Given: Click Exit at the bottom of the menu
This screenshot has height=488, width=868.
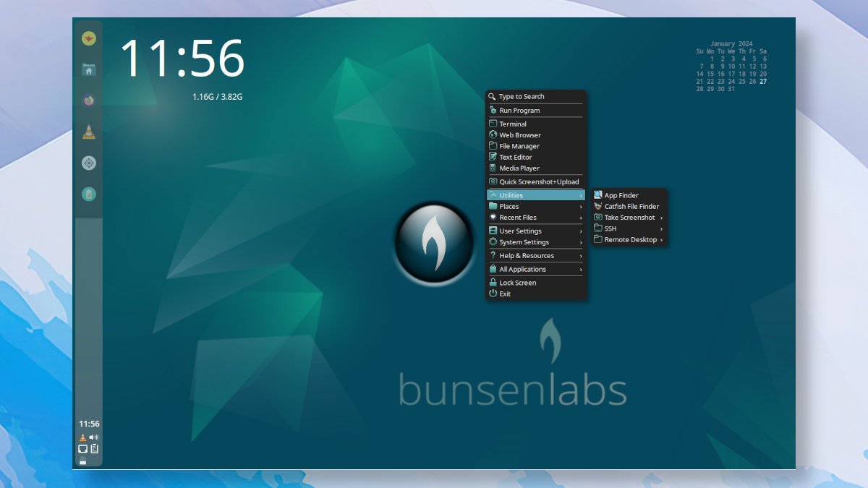Looking at the screenshot, I should coord(504,294).
